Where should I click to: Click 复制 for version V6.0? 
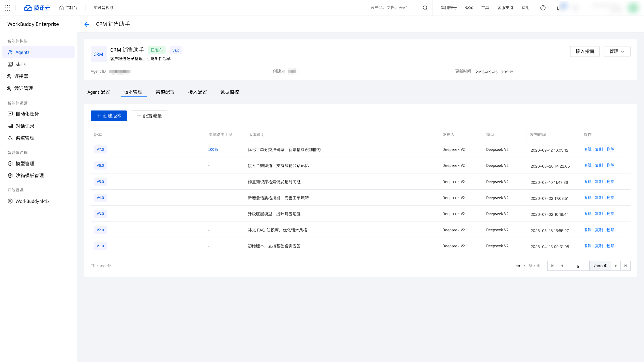[x=599, y=165]
